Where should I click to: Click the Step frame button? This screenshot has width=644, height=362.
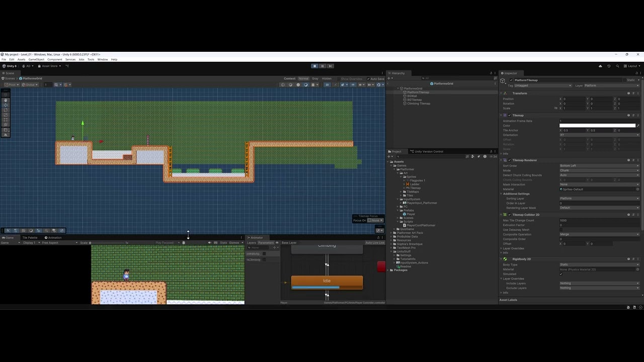pos(330,66)
